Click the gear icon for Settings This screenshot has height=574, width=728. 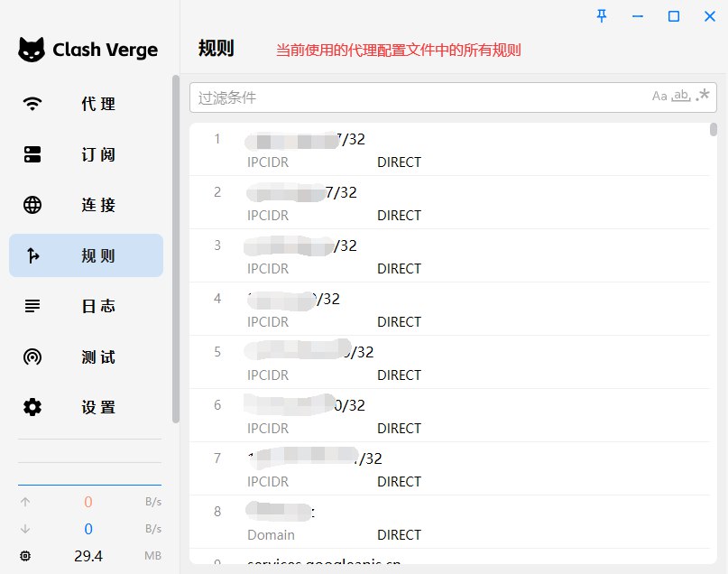click(32, 407)
